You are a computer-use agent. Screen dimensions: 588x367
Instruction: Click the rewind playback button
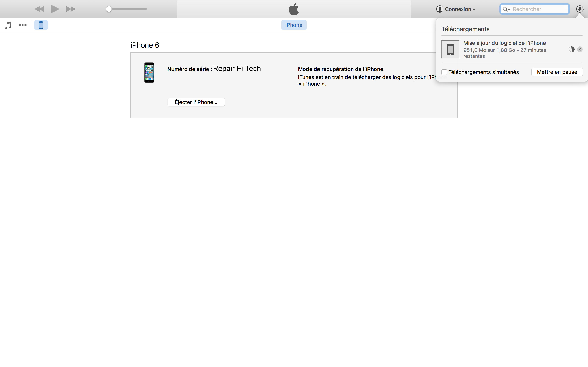click(x=39, y=9)
